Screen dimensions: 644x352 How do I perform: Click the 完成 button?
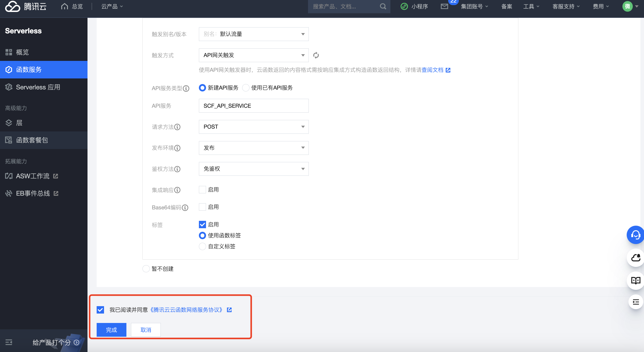point(111,330)
